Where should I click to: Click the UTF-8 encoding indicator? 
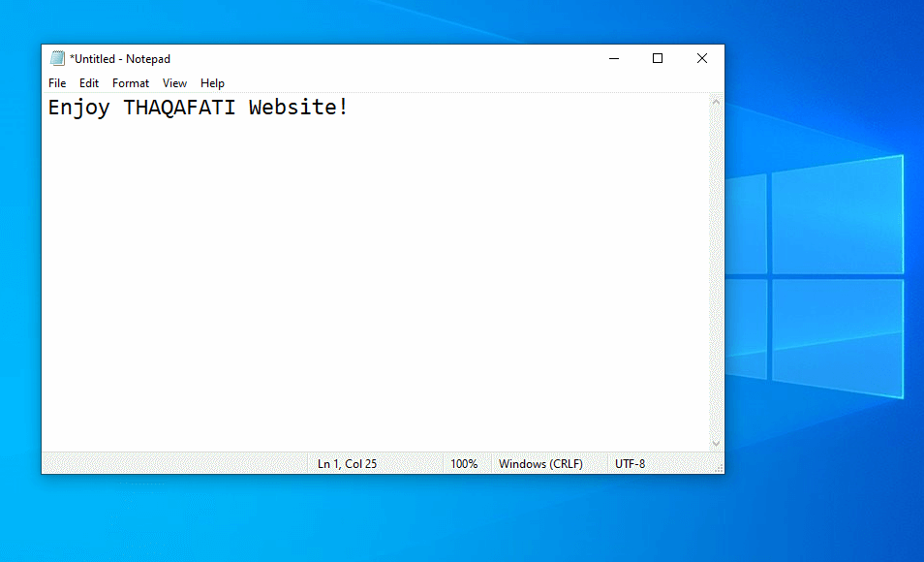(x=630, y=464)
